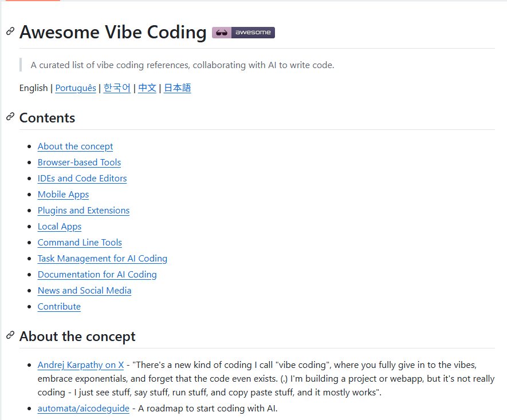Open the automata/aicodeguide repository link
This screenshot has width=507, height=420.
pyautogui.click(x=83, y=409)
